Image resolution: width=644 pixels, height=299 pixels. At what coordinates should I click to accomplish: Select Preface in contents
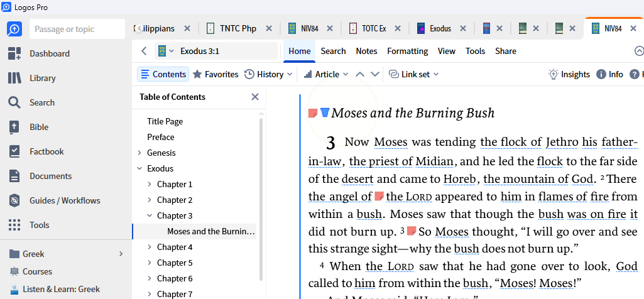coord(161,137)
